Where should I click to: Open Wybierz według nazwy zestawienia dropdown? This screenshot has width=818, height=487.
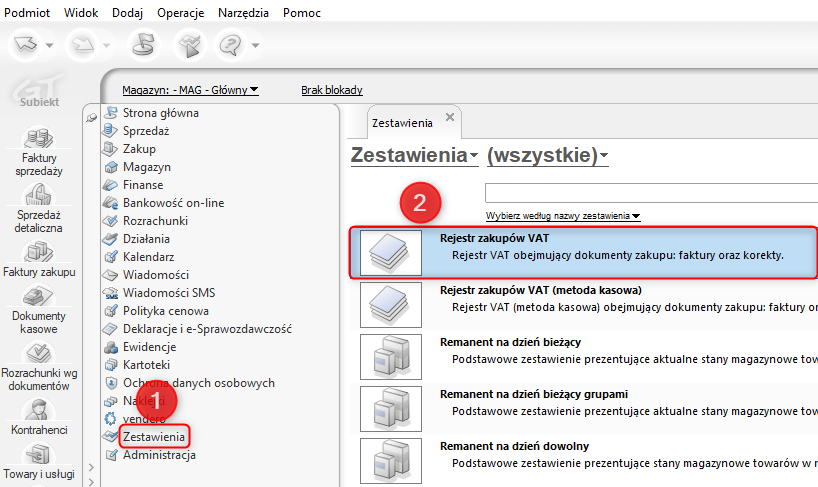(x=563, y=216)
